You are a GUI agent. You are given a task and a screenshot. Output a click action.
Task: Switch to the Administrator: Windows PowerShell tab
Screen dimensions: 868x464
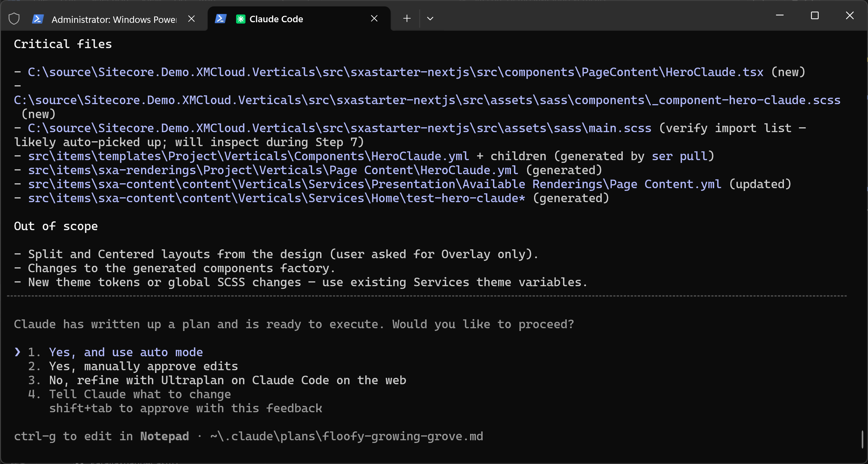[114, 19]
